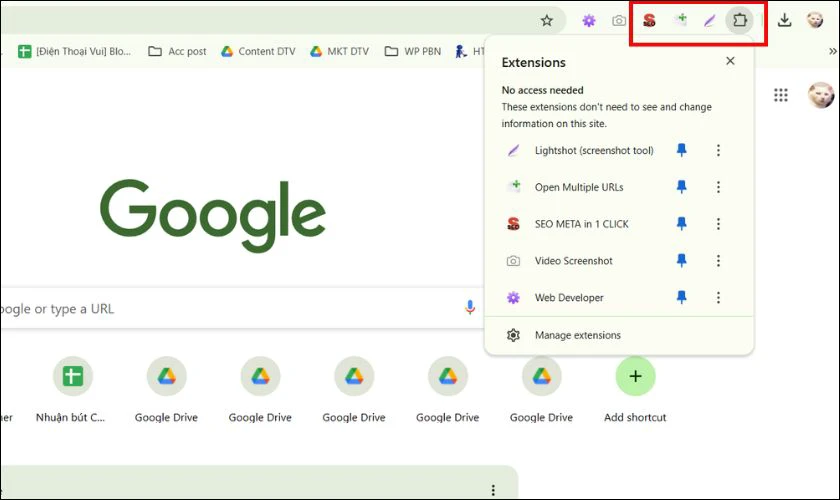The width and height of the screenshot is (840, 500).
Task: Unpin SEO META in 1 CLICK
Action: click(x=681, y=223)
